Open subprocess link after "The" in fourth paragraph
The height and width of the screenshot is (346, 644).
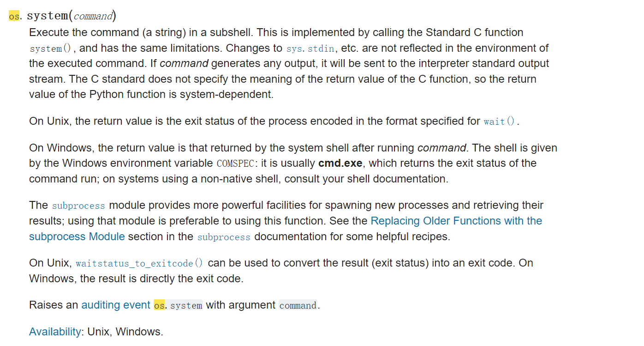tap(78, 206)
